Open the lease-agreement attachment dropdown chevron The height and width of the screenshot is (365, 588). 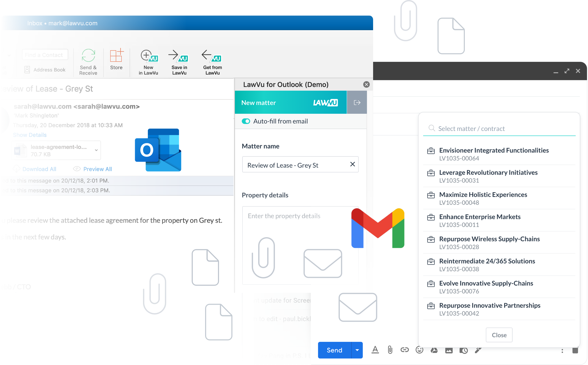[96, 150]
